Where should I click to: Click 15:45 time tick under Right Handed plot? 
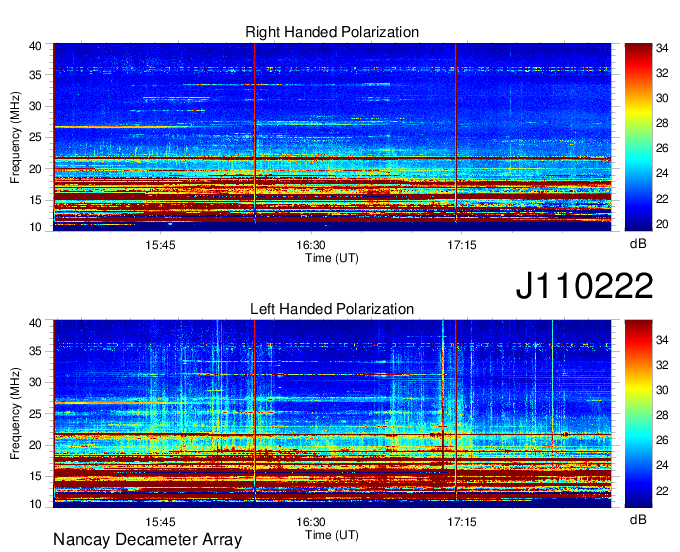click(x=160, y=245)
